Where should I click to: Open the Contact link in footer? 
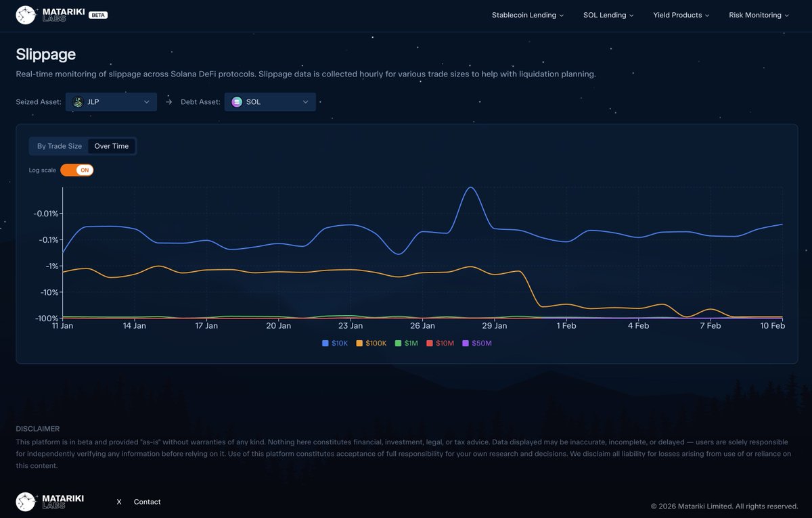147,502
